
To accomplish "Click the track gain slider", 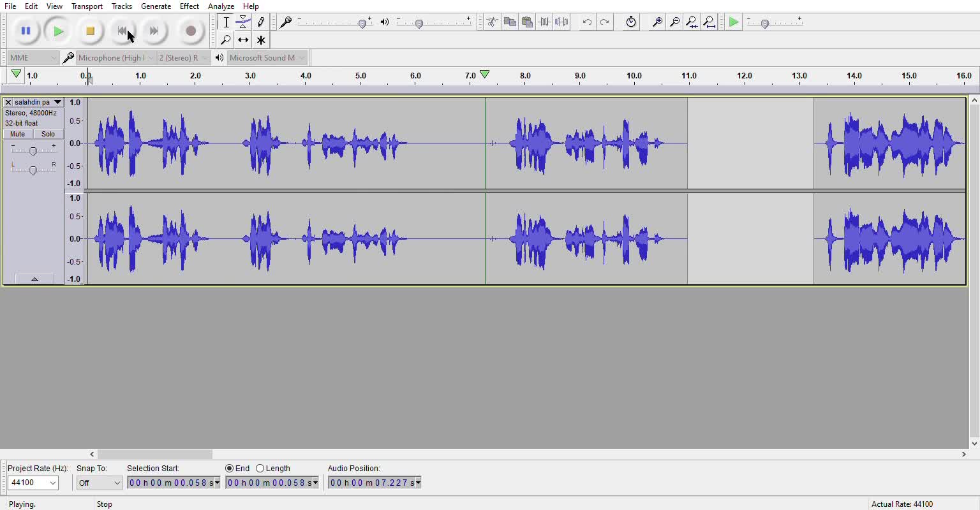I will pyautogui.click(x=33, y=150).
